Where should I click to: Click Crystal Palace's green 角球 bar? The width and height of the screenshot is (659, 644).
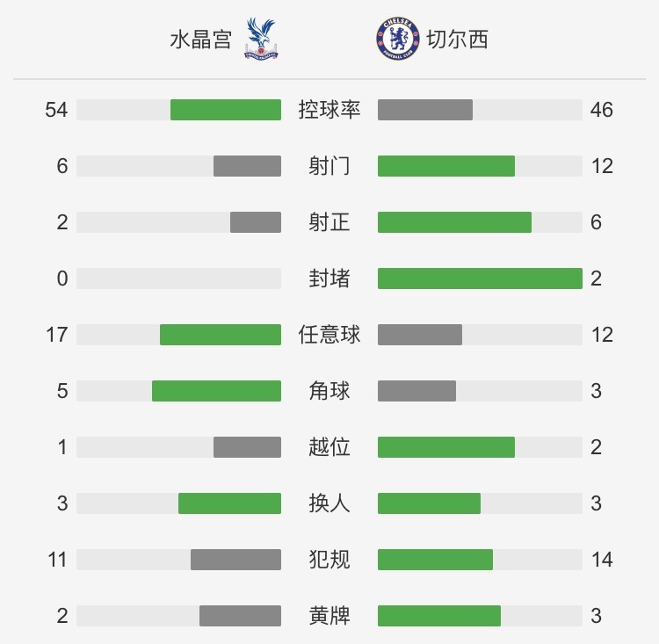216,391
